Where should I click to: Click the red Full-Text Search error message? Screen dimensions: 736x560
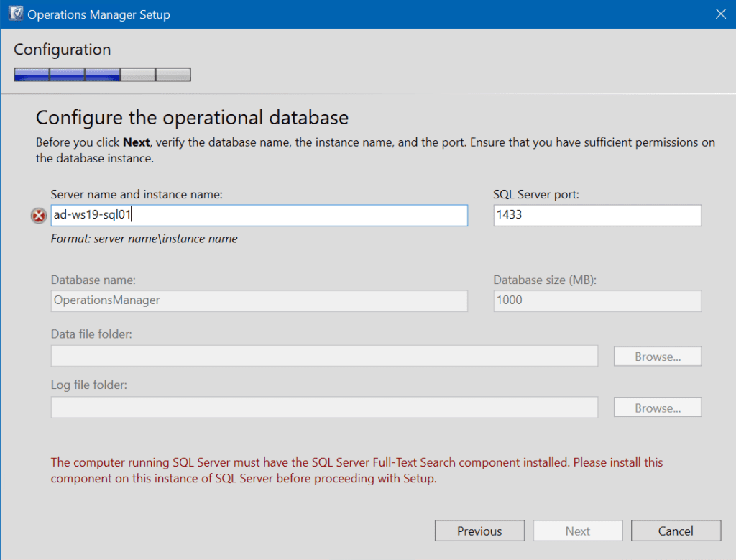356,470
